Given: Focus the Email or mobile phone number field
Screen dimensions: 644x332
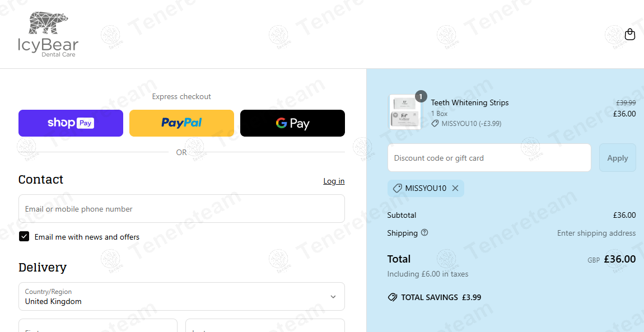Looking at the screenshot, I should click(181, 208).
